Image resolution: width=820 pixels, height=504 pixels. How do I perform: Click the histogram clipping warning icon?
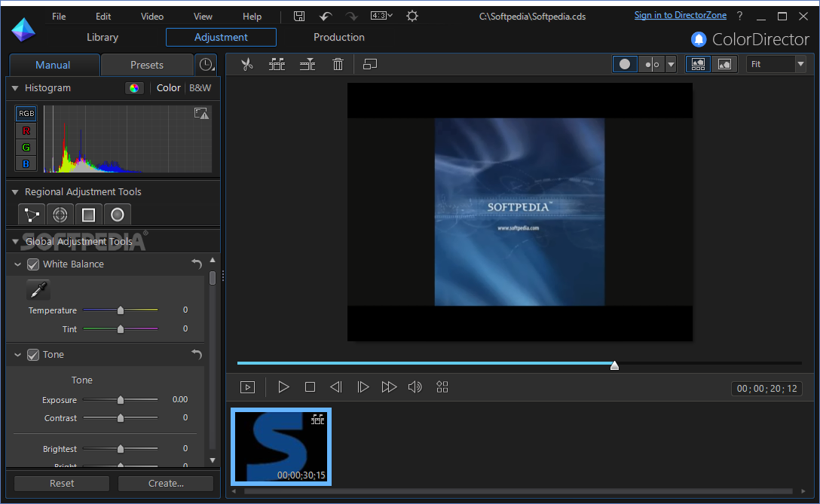(201, 114)
